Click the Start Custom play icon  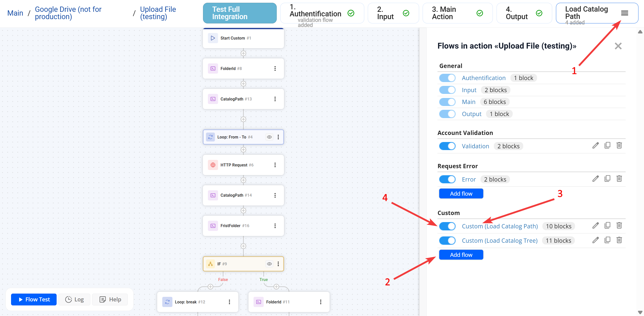click(213, 38)
